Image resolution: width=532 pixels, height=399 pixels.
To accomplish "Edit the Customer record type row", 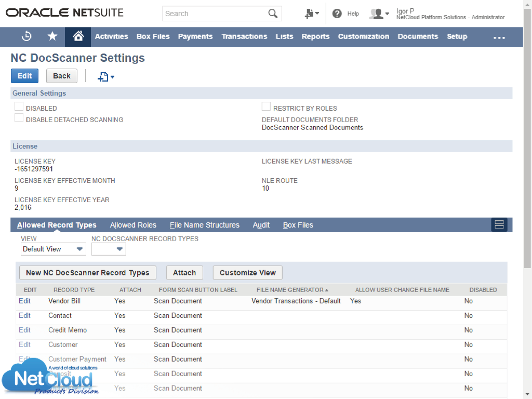I will pos(24,345).
